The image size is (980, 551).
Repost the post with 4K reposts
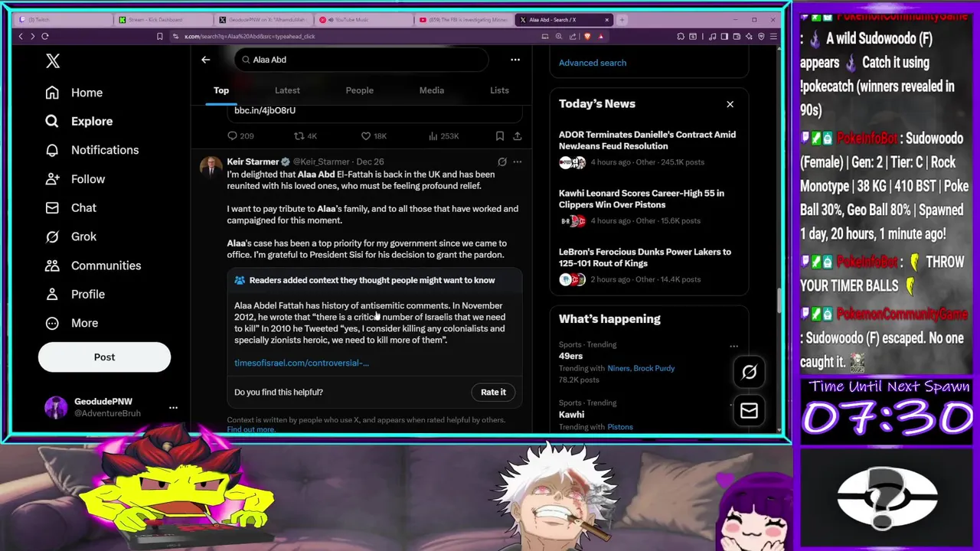coord(305,136)
